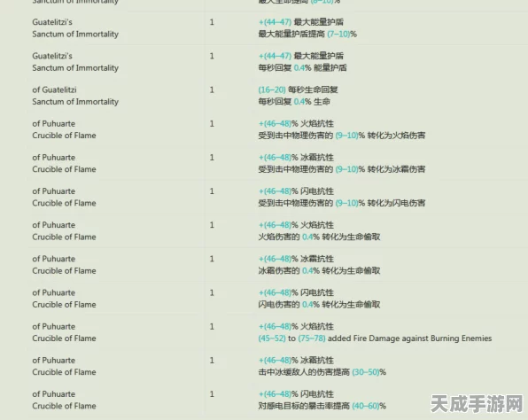This screenshot has width=528, height=420.
Task: Click the line ending "转化为火焰伤害"
Action: (x=342, y=136)
